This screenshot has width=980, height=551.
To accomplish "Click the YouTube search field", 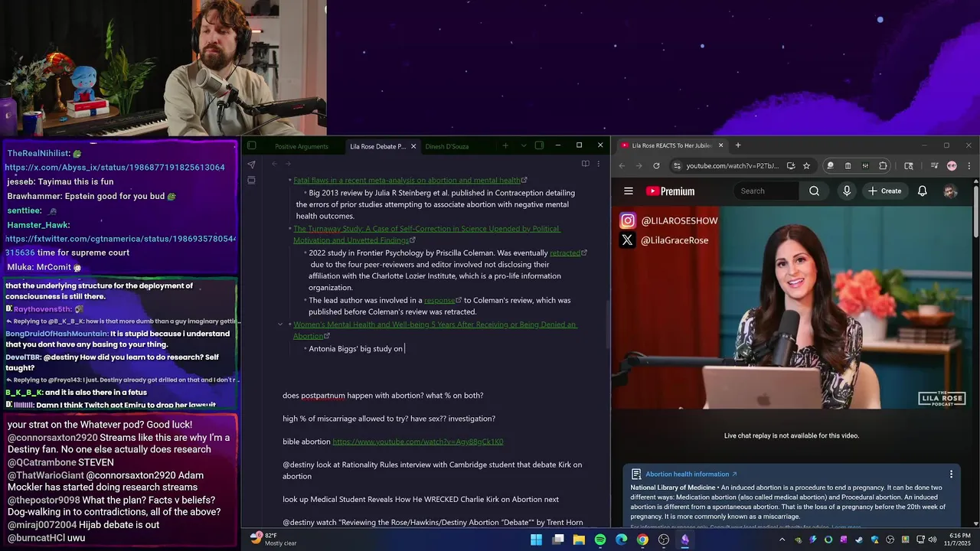I will click(x=768, y=191).
